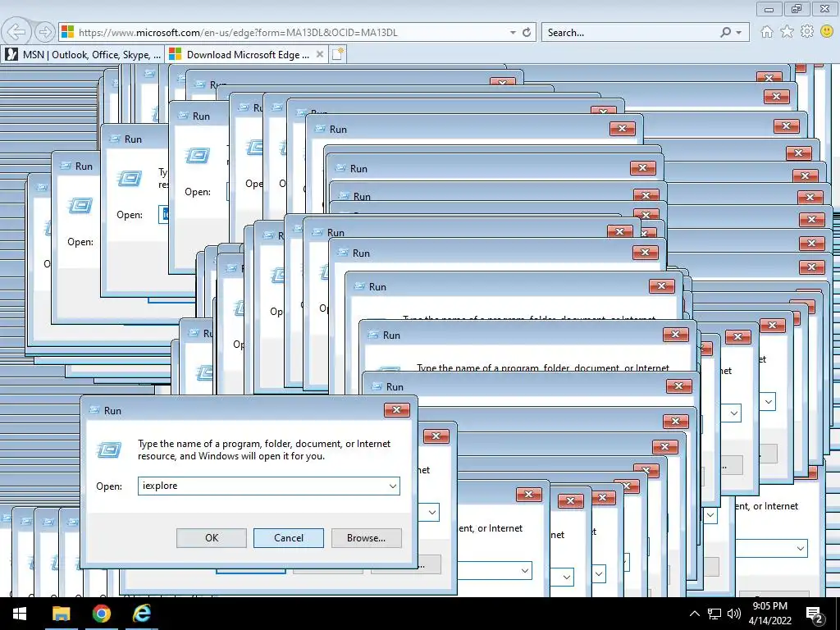Close the Download Microsoft Edge tab
Viewport: 840px width, 630px height.
click(319, 54)
